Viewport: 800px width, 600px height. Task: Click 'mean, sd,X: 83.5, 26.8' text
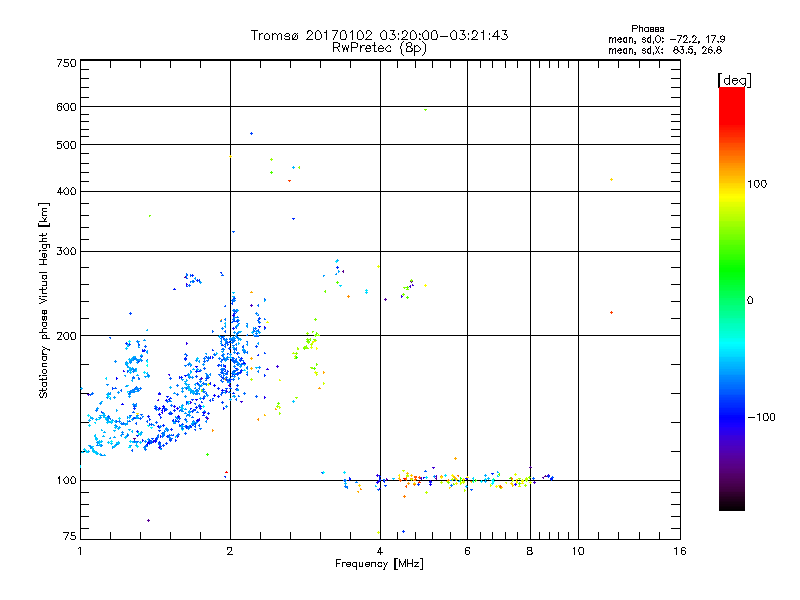pos(665,50)
